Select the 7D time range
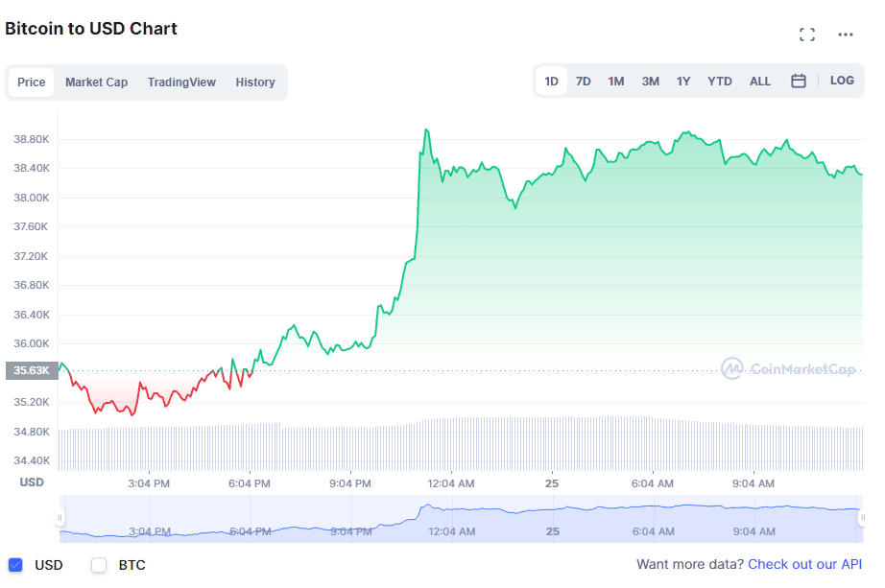885x588 pixels. pyautogui.click(x=584, y=82)
